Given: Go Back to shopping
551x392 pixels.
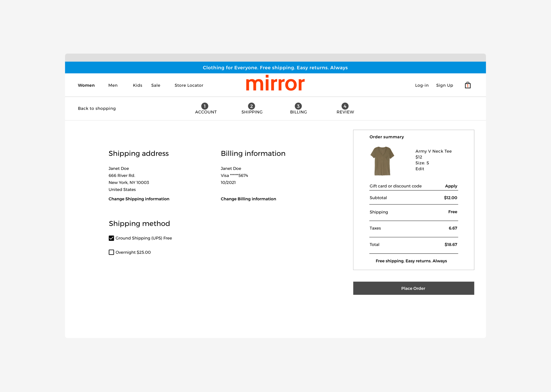Looking at the screenshot, I should point(97,108).
